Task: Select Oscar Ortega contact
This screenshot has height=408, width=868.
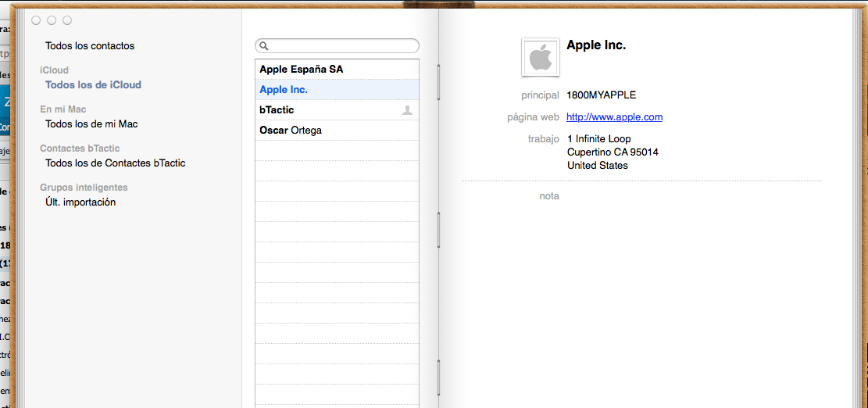Action: pyautogui.click(x=338, y=130)
